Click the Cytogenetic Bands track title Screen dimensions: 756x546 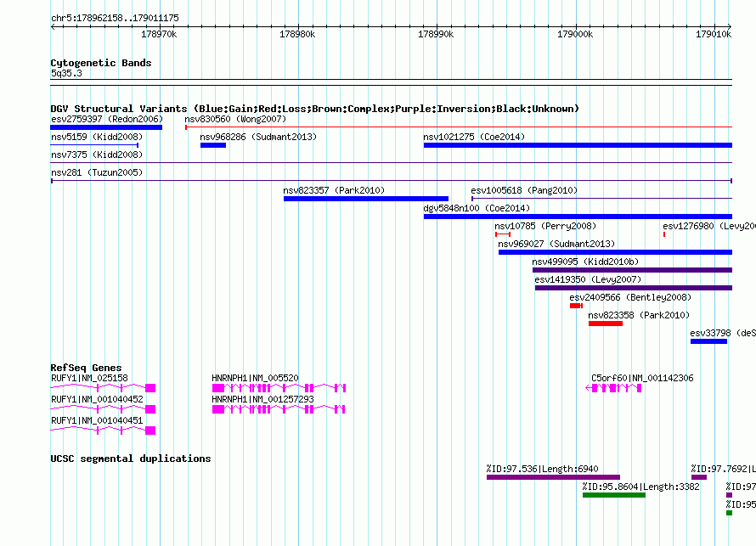click(101, 63)
